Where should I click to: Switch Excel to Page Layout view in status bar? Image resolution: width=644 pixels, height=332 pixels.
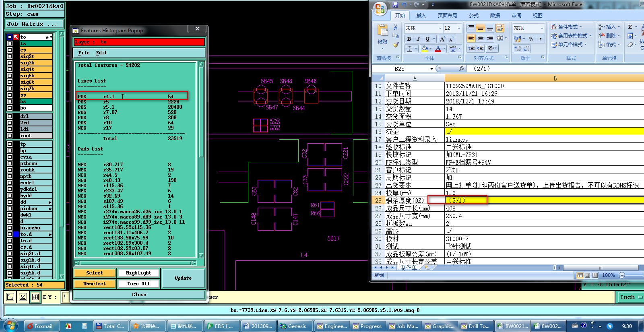pos(587,275)
